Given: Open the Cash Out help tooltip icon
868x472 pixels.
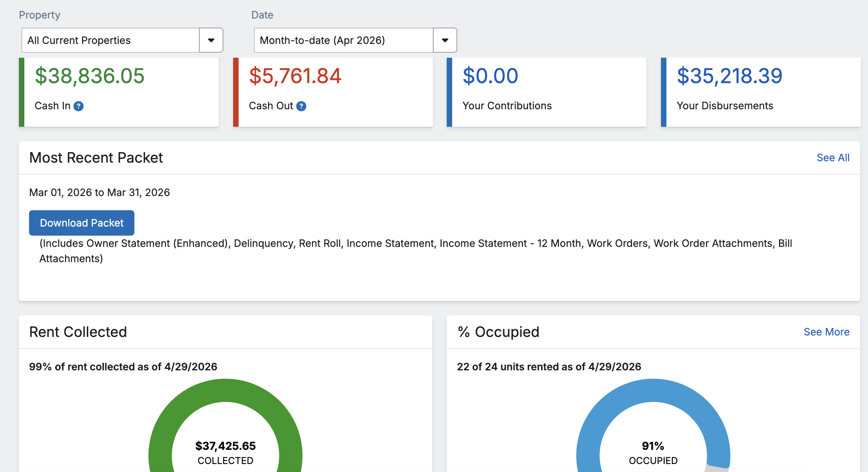Looking at the screenshot, I should click(x=301, y=106).
